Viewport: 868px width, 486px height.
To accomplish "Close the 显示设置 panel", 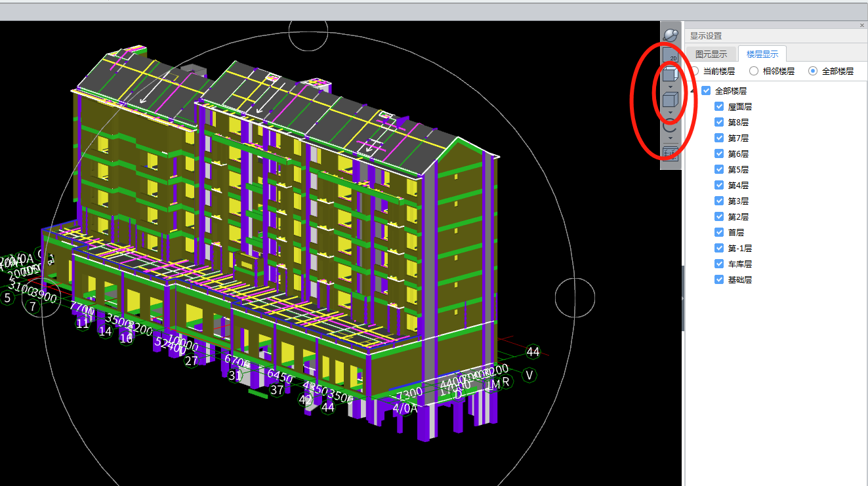I will 862,25.
